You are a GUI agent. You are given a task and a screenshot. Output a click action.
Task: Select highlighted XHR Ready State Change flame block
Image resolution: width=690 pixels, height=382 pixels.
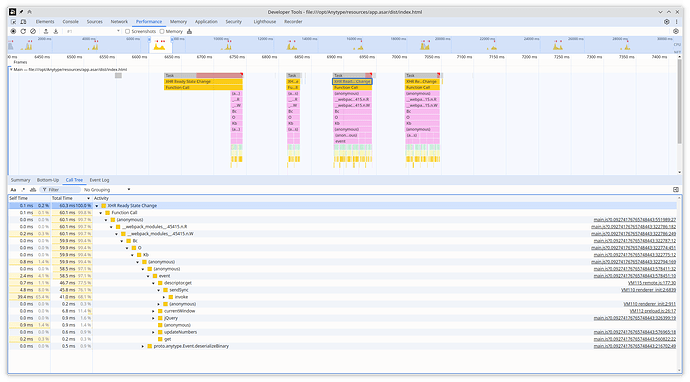pyautogui.click(x=352, y=81)
